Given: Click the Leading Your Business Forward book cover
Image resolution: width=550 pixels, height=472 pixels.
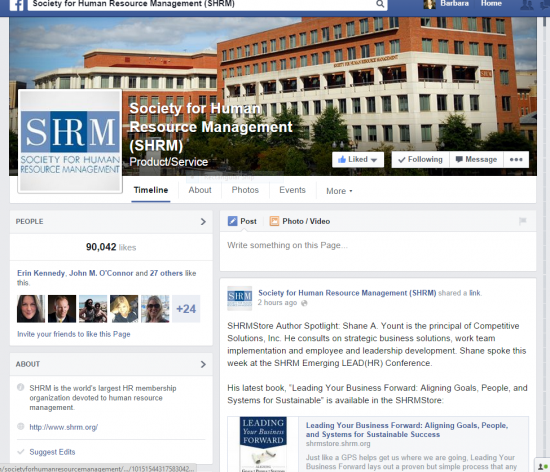Looking at the screenshot, I should coord(263,444).
